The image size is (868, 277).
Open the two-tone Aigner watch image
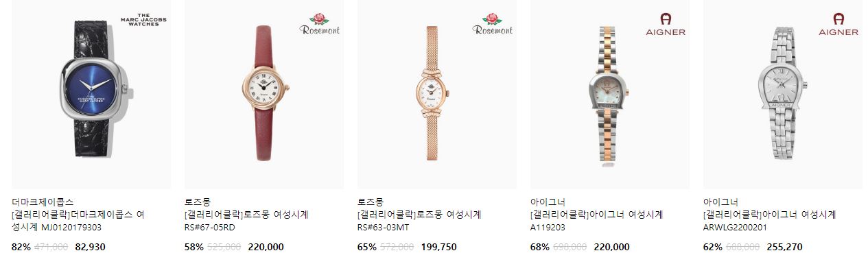point(610,95)
